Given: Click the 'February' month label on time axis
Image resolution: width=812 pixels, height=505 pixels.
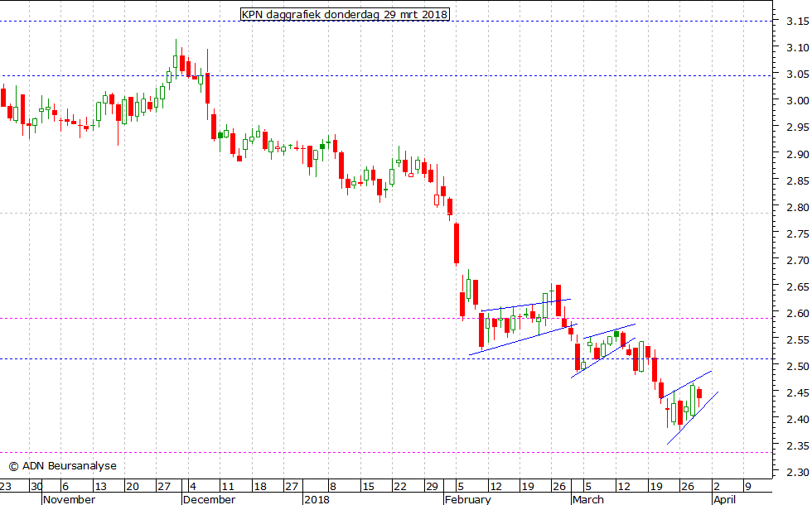Looking at the screenshot, I should pos(468,499).
